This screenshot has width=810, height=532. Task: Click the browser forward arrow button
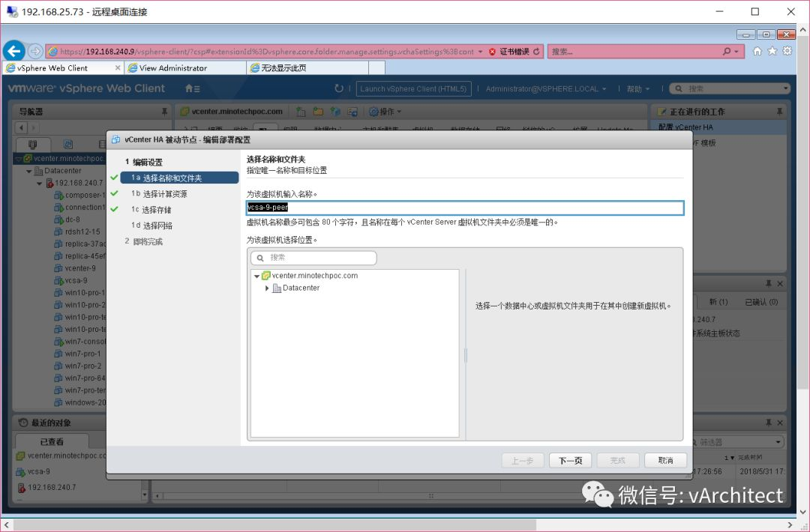(35, 51)
